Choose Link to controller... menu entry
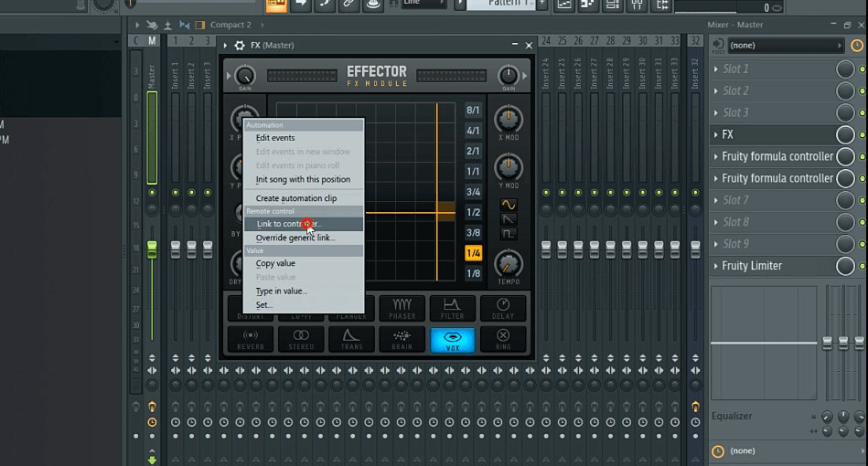The width and height of the screenshot is (868, 466). click(x=304, y=224)
